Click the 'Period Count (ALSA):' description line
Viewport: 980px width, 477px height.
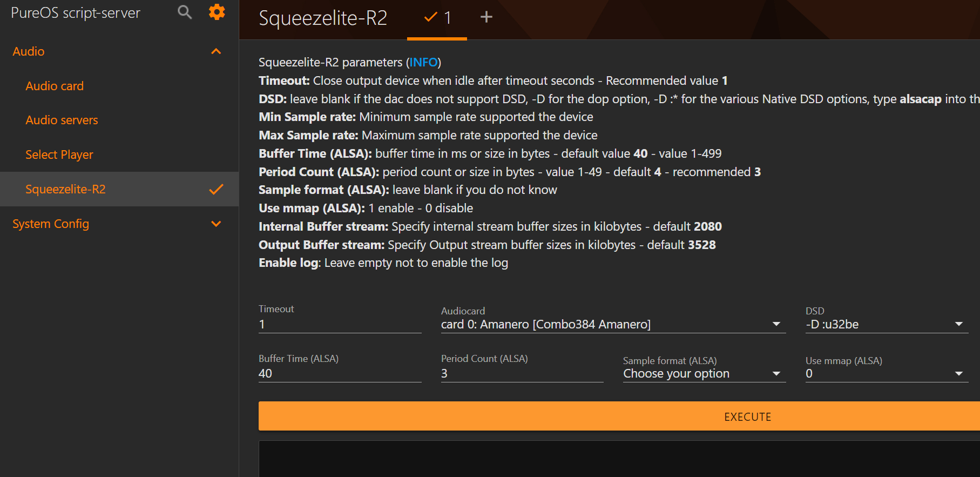tap(510, 172)
